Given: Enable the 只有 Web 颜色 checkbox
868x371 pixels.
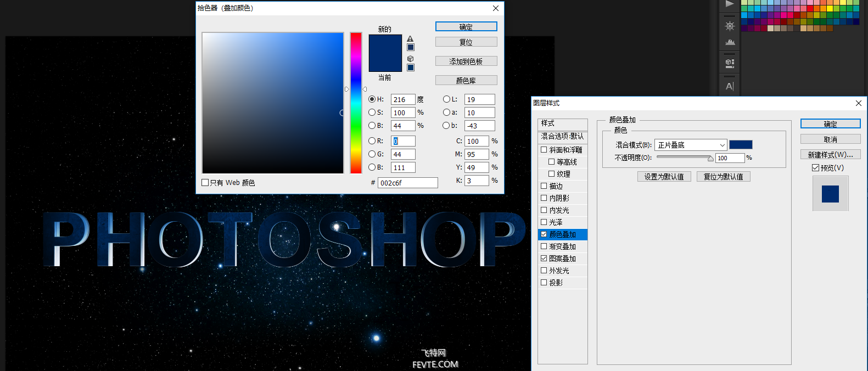Looking at the screenshot, I should pyautogui.click(x=205, y=183).
